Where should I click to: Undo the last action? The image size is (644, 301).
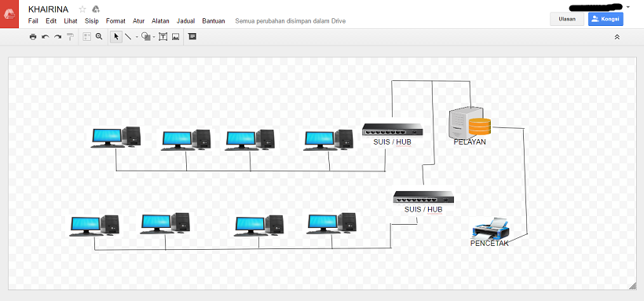tap(46, 37)
